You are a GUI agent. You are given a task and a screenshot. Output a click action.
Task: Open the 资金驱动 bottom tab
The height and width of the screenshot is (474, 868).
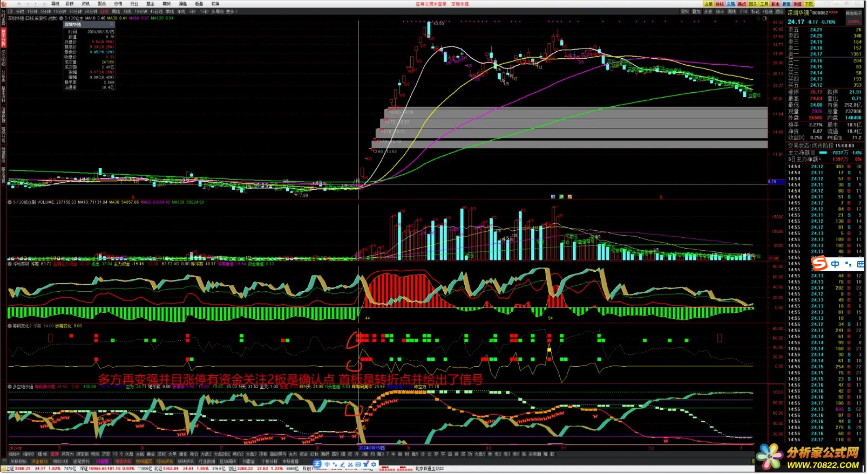(x=39, y=462)
